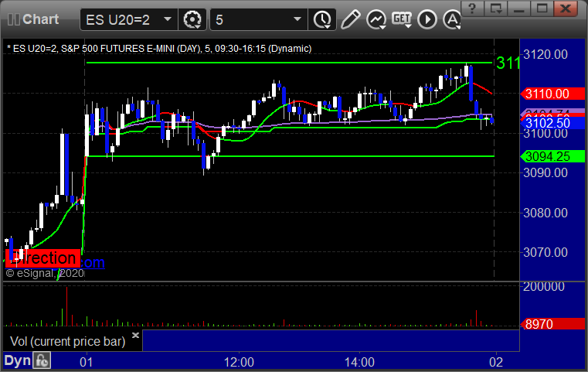Open the studies line-chart icon menu
588x372 pixels.
(376, 19)
